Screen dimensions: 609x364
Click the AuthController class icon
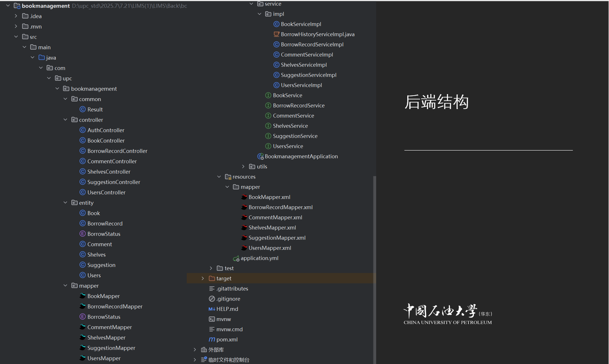click(82, 130)
